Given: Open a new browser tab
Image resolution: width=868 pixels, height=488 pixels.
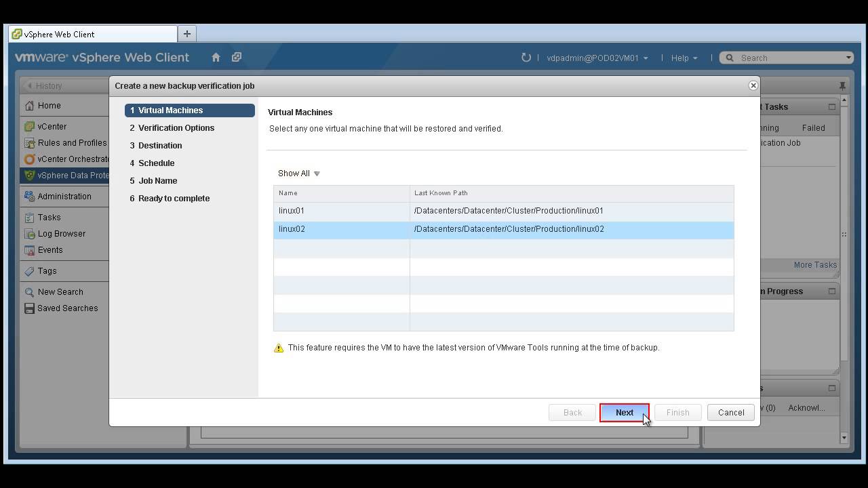Looking at the screenshot, I should point(186,33).
